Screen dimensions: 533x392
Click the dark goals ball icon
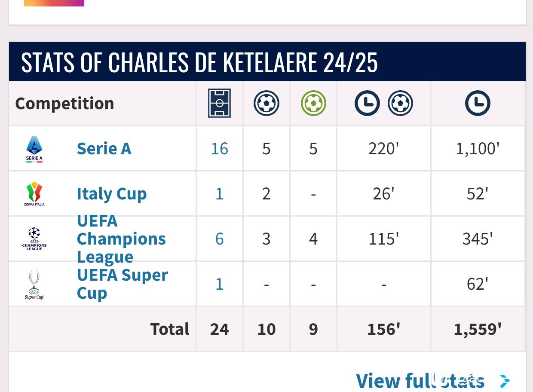(266, 103)
